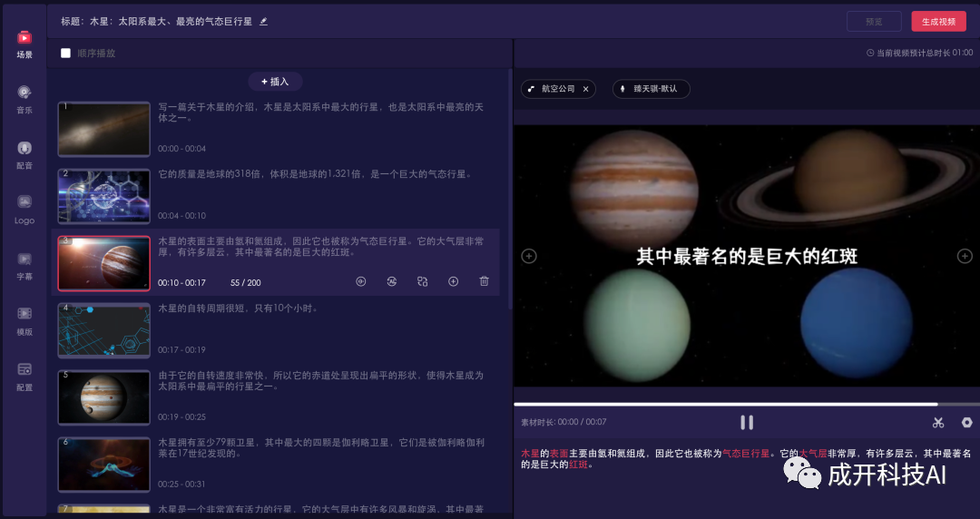This screenshot has height=519, width=980.
Task: Open the Logo settings panel
Action: click(x=24, y=210)
